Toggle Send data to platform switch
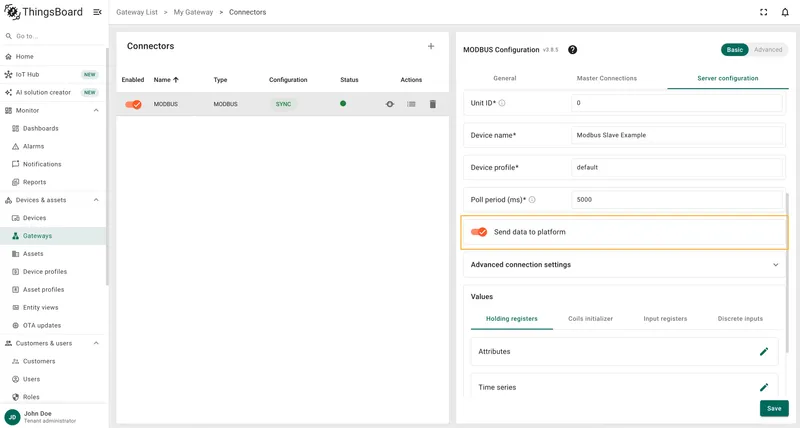Viewport: 800px width, 428px height. click(x=479, y=232)
